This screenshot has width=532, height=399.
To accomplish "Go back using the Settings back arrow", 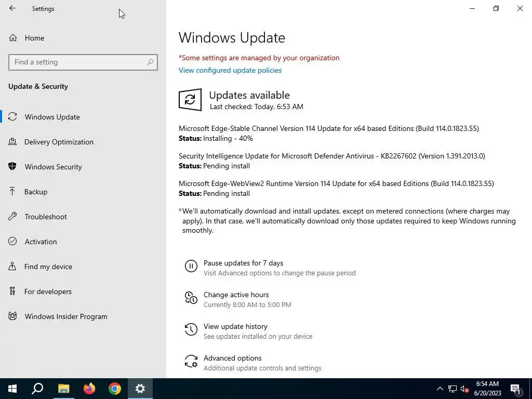I will [12, 8].
